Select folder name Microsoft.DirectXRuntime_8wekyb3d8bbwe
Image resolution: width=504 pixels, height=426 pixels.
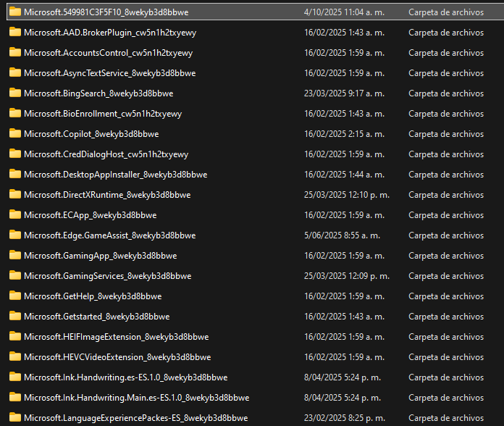tap(107, 194)
